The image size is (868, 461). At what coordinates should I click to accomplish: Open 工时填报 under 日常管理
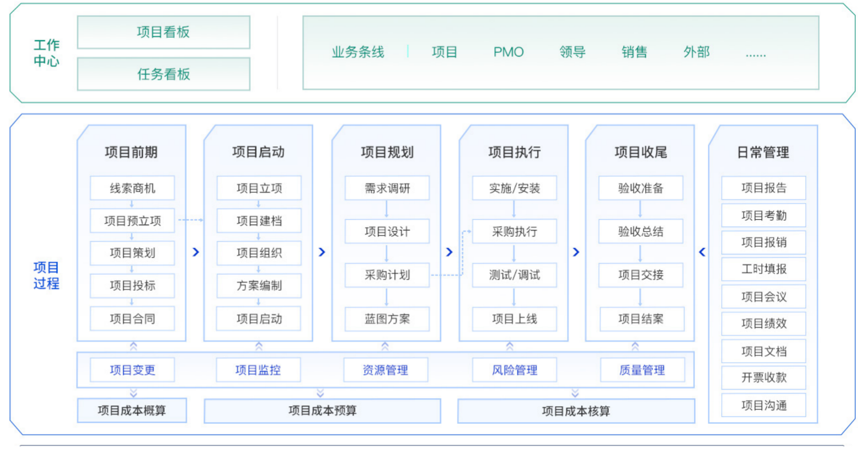[764, 269]
